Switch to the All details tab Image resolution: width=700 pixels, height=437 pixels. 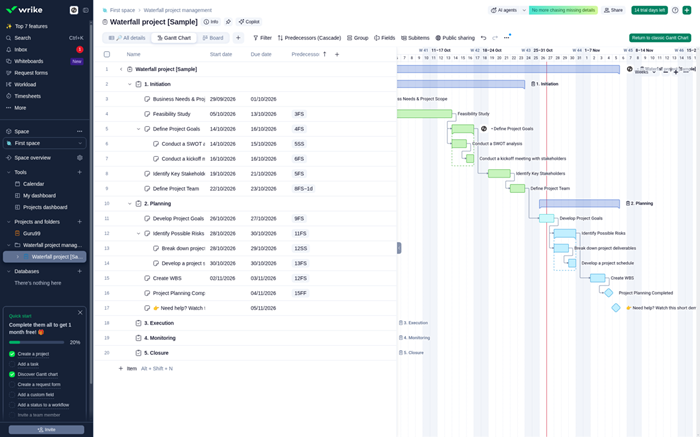click(x=128, y=38)
